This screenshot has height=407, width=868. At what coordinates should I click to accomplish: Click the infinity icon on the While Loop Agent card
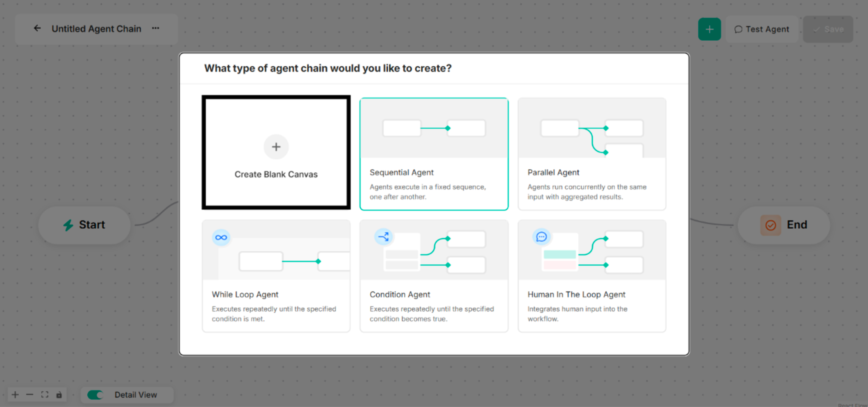click(221, 237)
